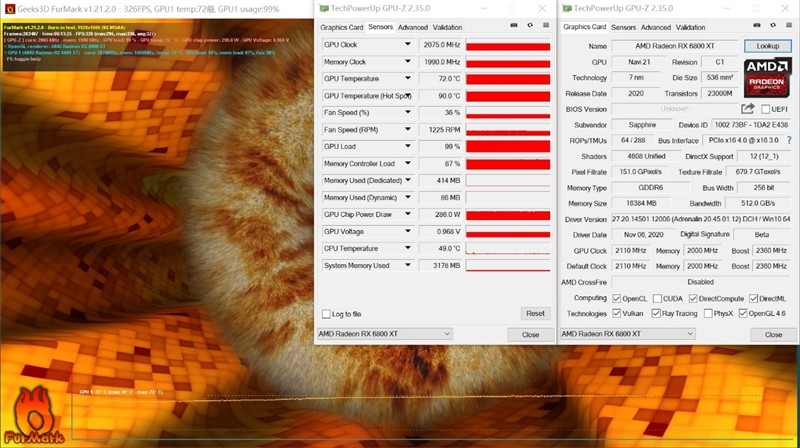Open GPU Chip Power Draw dropdown
800x448 pixels.
point(408,214)
